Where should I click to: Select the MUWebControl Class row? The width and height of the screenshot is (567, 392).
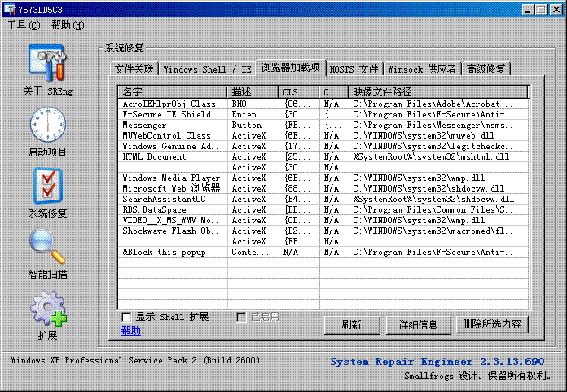(x=323, y=135)
